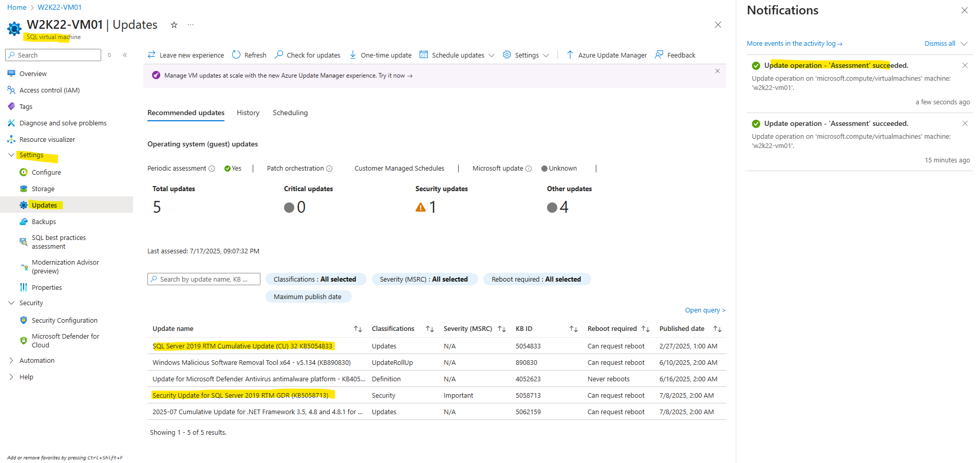Collapse the Settings section in sidebar

(x=11, y=155)
